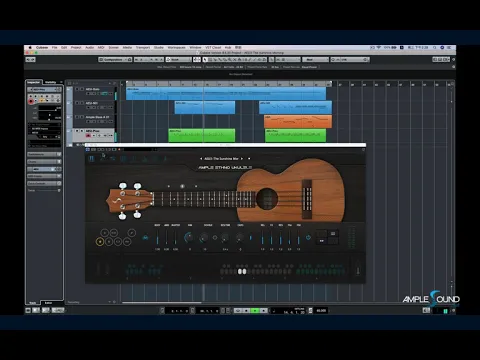Click the blue icon left of the BODY slider
Screen dimensions: 480x360
(145, 238)
